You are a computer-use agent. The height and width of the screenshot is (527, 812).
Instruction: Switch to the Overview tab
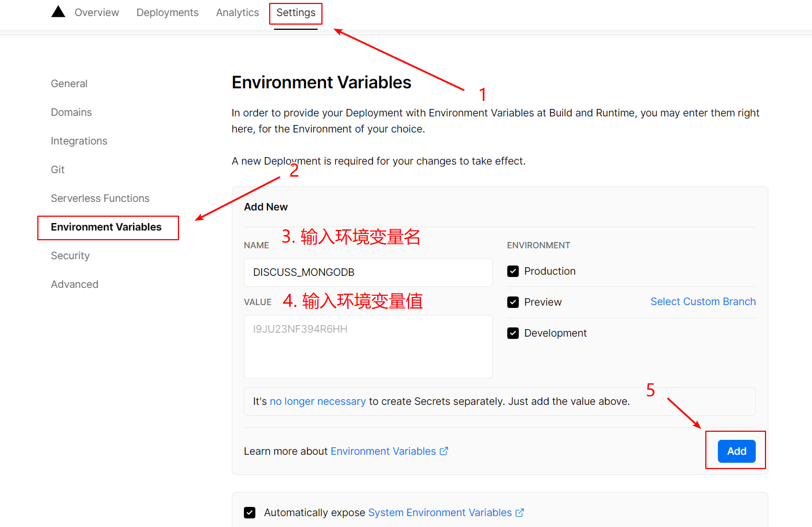pyautogui.click(x=96, y=12)
